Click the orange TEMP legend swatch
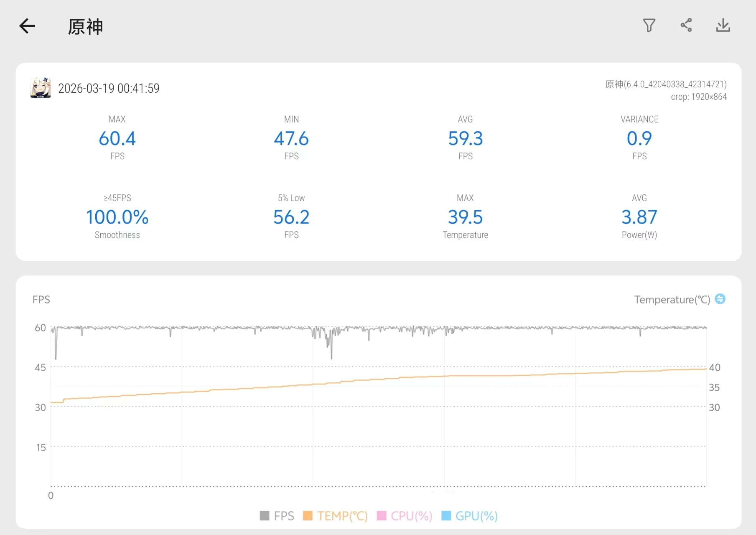 [308, 516]
